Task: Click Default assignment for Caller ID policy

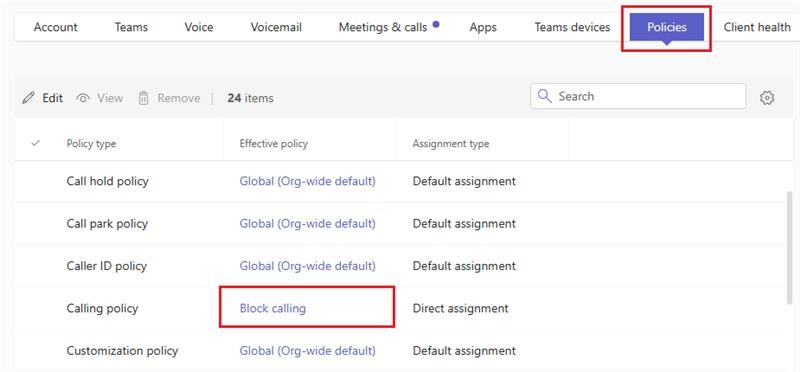Action: tap(464, 266)
